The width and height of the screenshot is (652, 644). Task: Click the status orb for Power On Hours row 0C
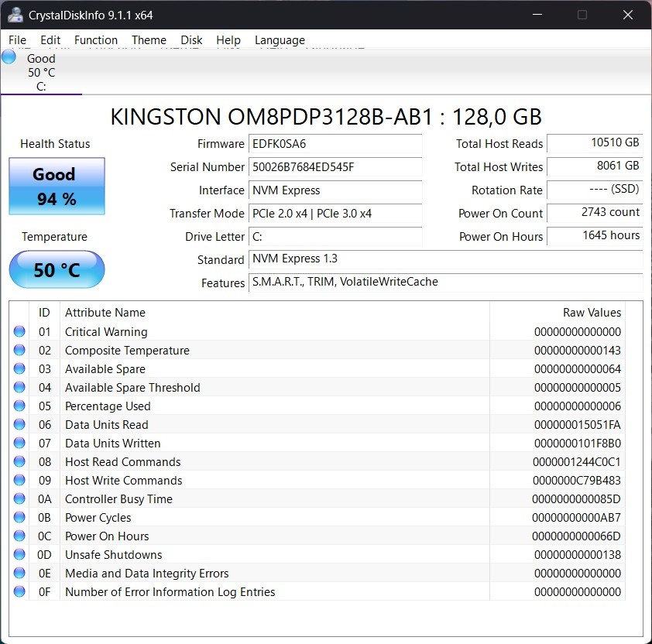pos(19,536)
